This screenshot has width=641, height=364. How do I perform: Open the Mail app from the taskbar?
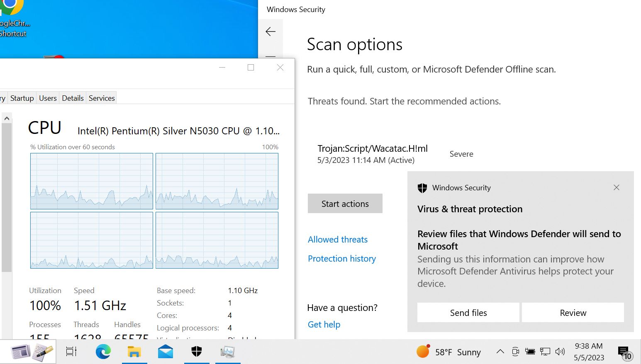pos(165,352)
